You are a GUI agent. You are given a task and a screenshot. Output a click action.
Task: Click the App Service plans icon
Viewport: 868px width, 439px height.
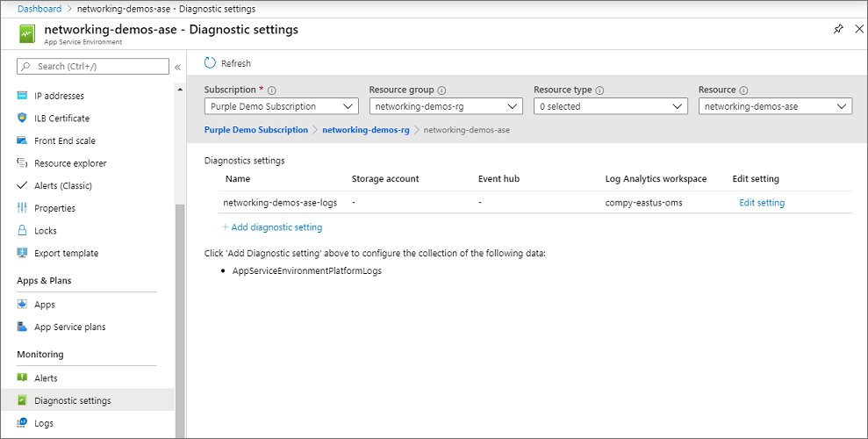coord(23,327)
